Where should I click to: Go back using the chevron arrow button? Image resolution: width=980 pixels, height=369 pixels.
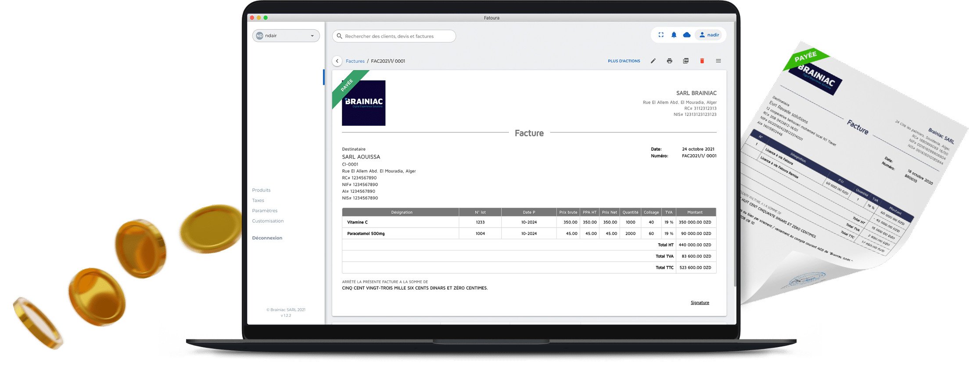[337, 61]
